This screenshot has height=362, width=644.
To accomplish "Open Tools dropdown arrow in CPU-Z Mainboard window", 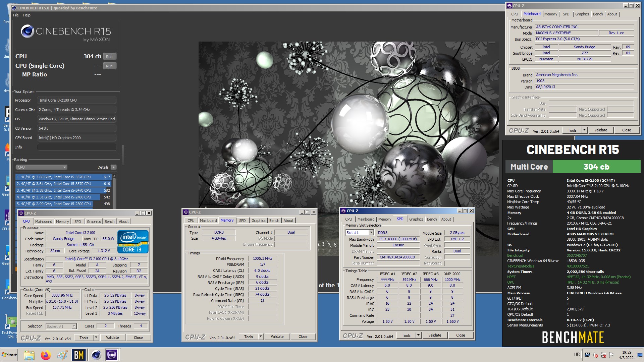I will pos(584,130).
